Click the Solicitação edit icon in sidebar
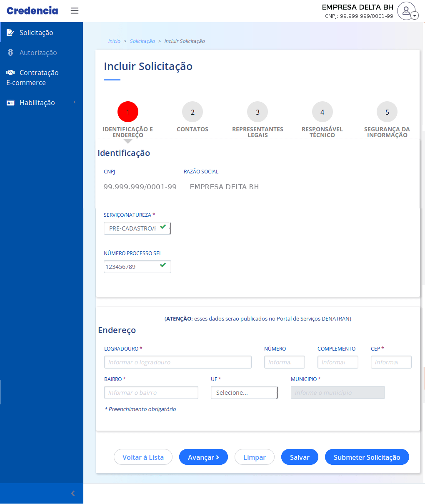Viewport: 425px width, 504px height. (x=10, y=33)
